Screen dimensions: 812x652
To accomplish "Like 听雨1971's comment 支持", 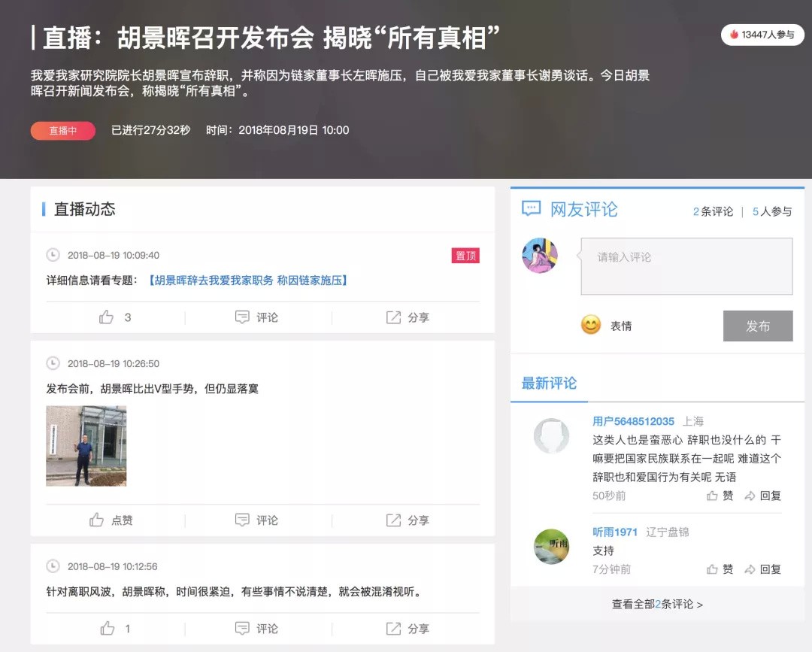I will [x=720, y=569].
